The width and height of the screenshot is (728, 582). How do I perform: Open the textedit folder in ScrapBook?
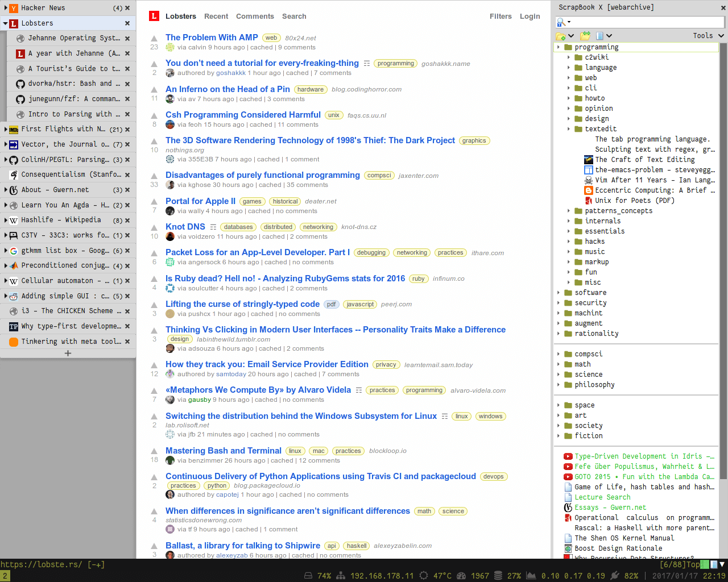601,129
